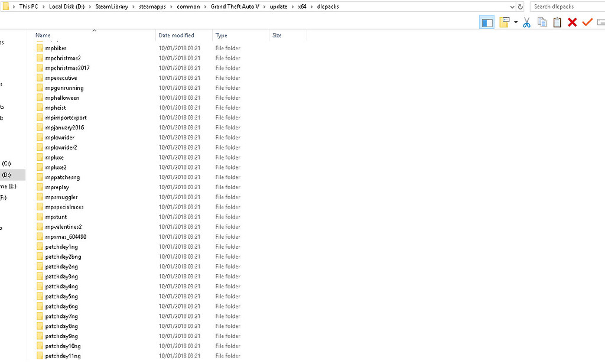
Task: Go to Local Disk (D:) in breadcrumb
Action: click(67, 6)
